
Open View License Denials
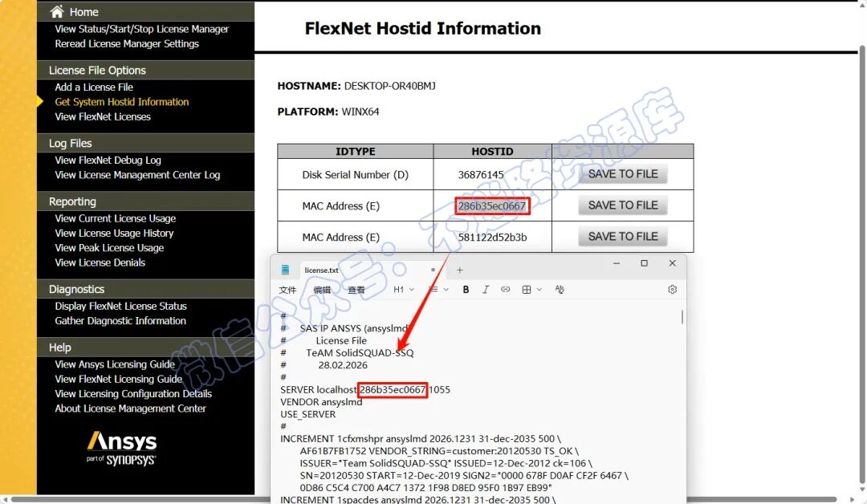tap(100, 262)
